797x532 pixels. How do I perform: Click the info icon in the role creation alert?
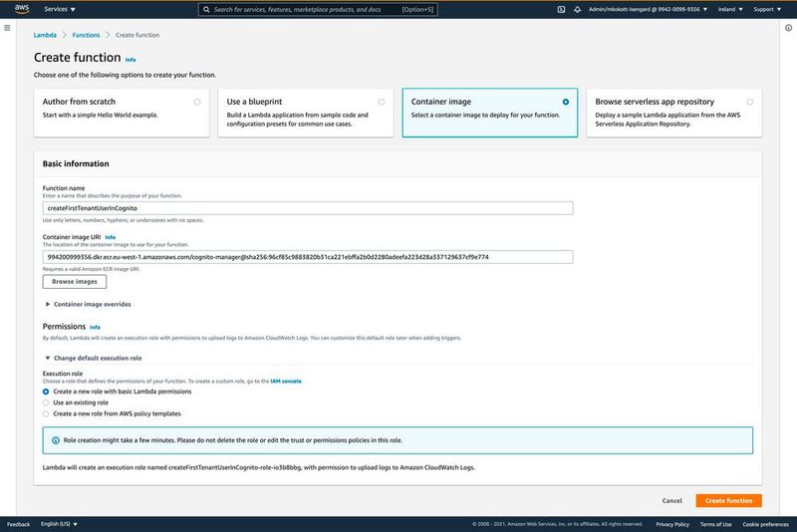pyautogui.click(x=56, y=440)
